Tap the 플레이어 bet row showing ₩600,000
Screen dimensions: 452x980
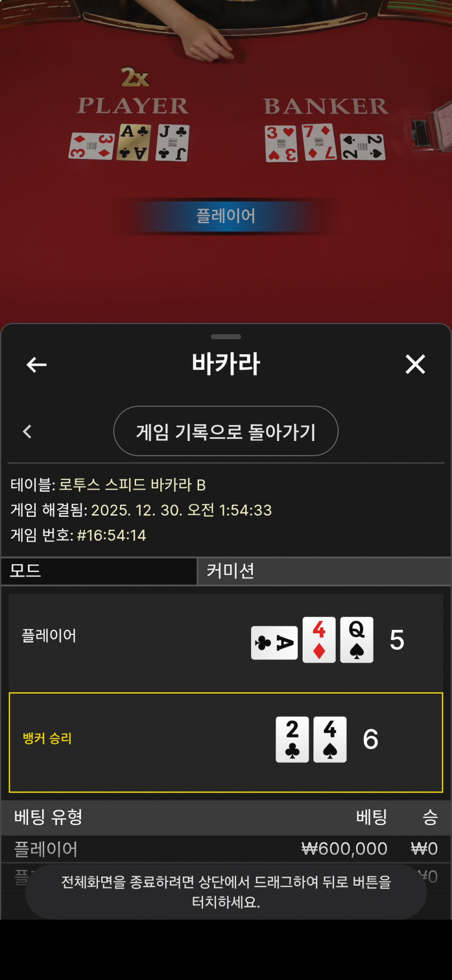point(226,849)
